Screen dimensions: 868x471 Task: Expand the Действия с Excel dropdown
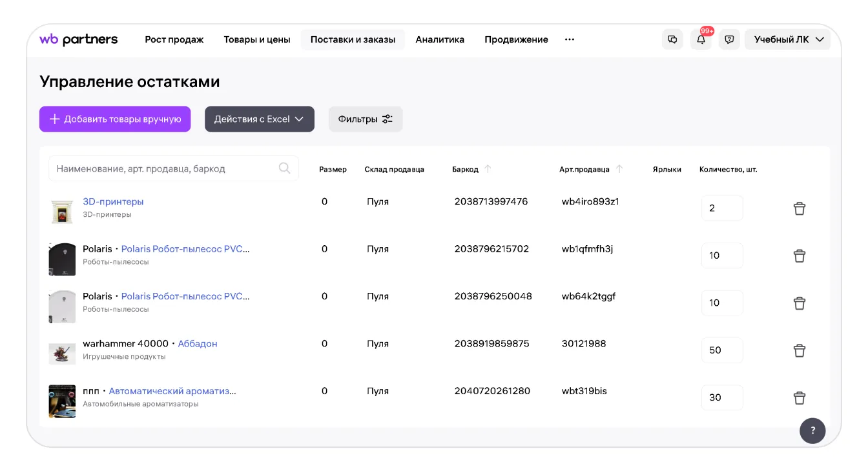[x=259, y=119]
